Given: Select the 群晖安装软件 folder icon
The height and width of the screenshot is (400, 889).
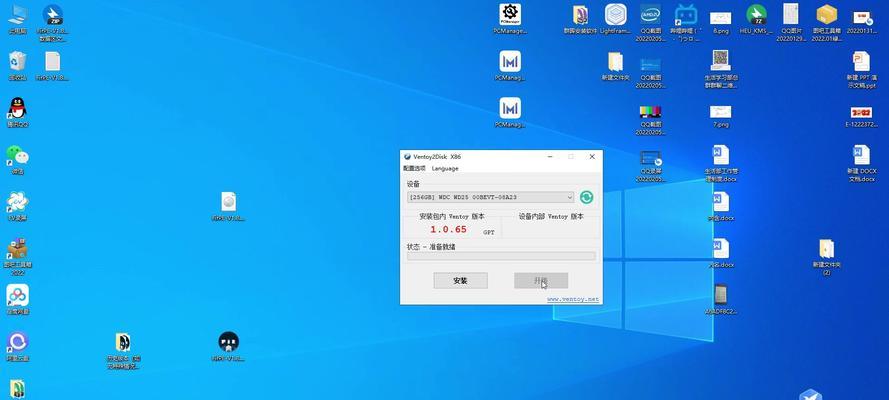Looking at the screenshot, I should point(580,20).
